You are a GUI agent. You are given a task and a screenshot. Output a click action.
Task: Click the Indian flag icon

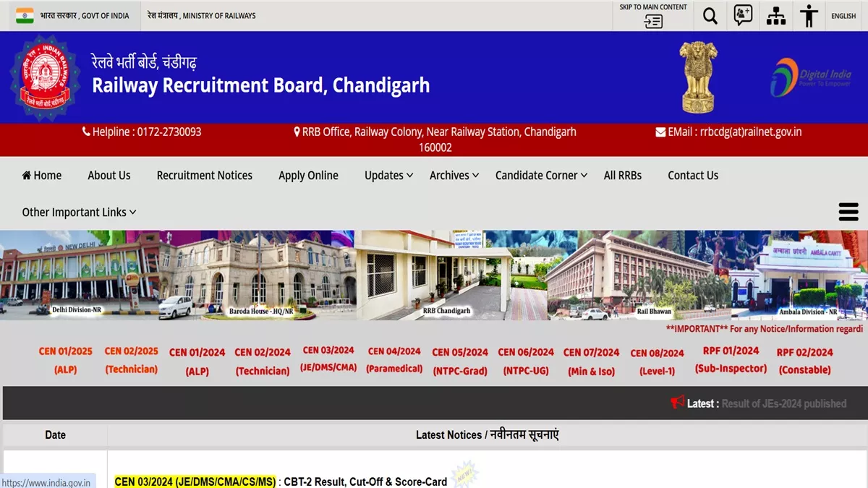(x=25, y=15)
